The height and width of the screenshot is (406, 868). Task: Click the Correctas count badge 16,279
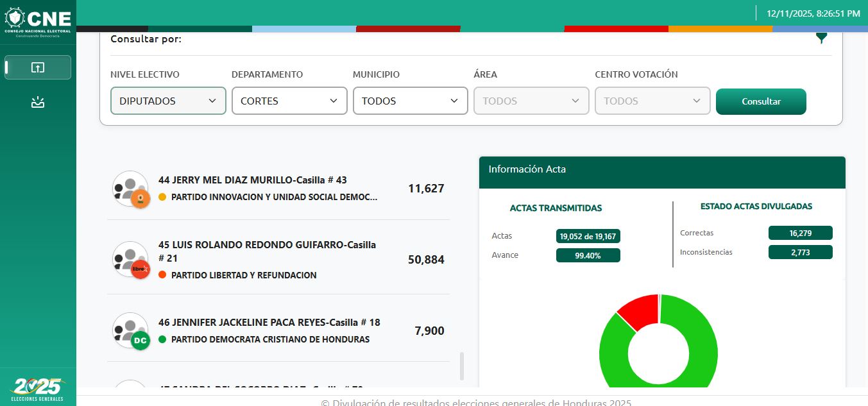[x=800, y=233]
